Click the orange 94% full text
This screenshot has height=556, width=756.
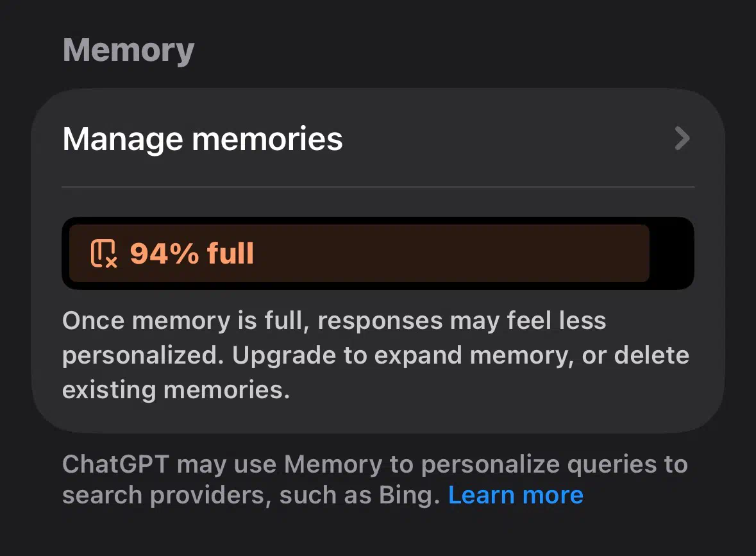pyautogui.click(x=192, y=253)
